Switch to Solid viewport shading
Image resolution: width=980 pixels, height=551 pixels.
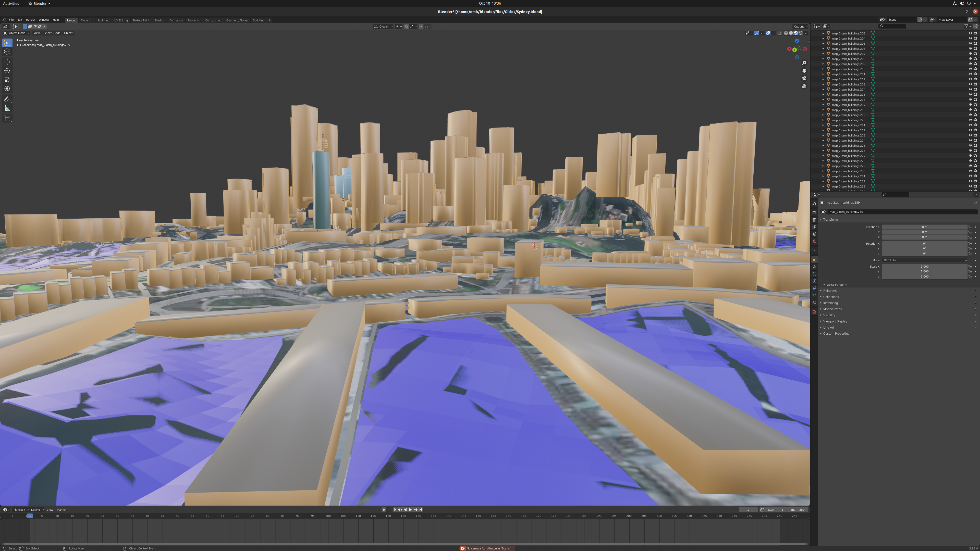pyautogui.click(x=791, y=33)
